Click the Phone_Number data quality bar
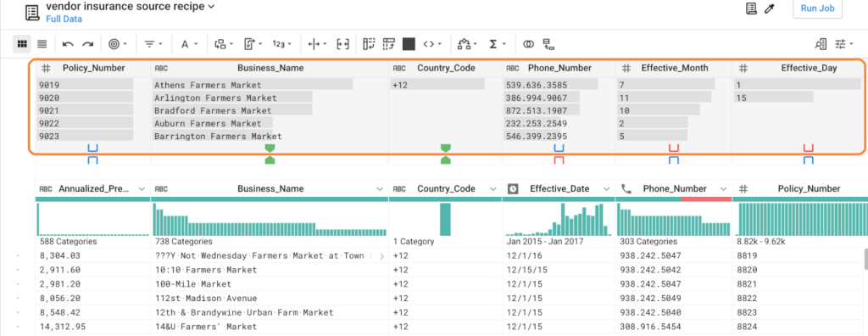The image size is (868, 336). pyautogui.click(x=674, y=199)
